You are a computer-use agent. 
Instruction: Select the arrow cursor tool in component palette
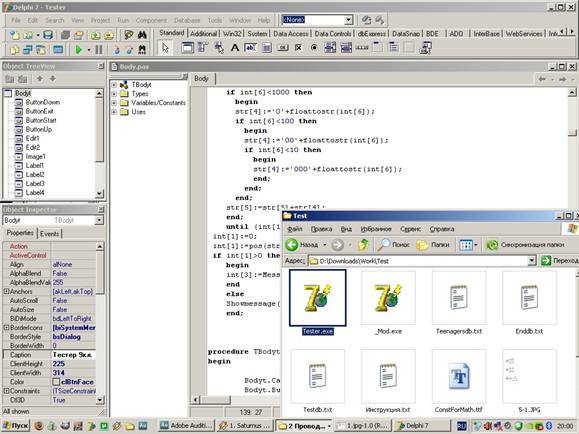click(x=165, y=48)
